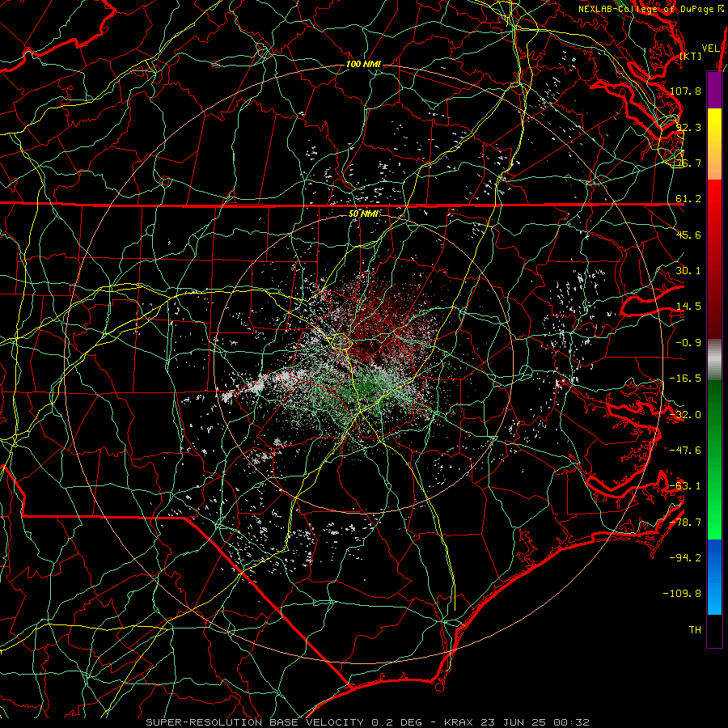Click the 107.8 velocity scale value
The height and width of the screenshot is (728, 728).
(x=685, y=91)
